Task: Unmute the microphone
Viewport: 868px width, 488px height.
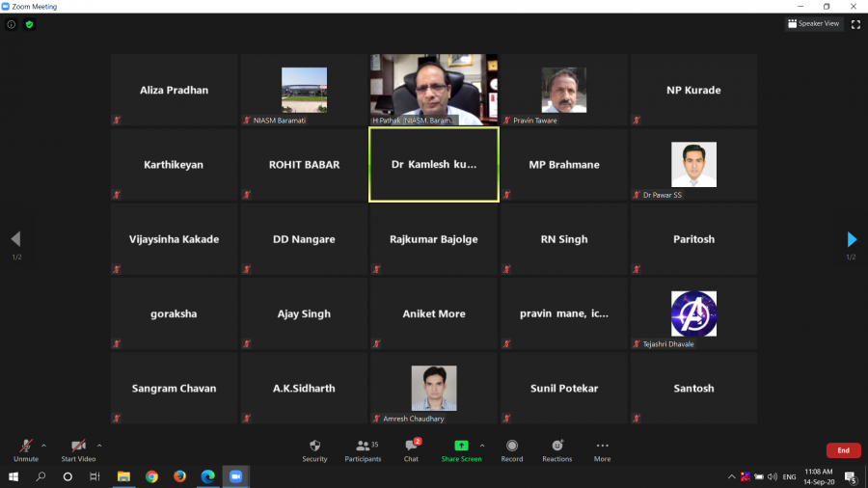Action: pyautogui.click(x=26, y=447)
